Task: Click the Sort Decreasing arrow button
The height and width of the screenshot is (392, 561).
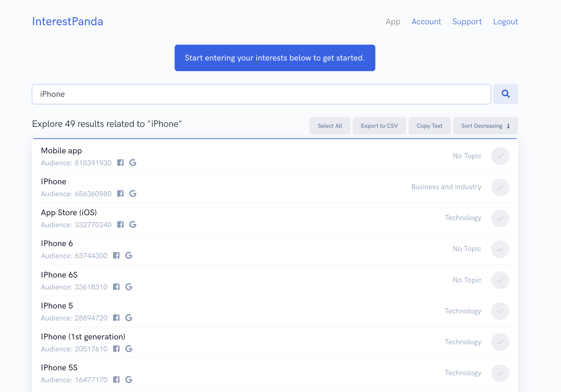Action: (x=485, y=126)
